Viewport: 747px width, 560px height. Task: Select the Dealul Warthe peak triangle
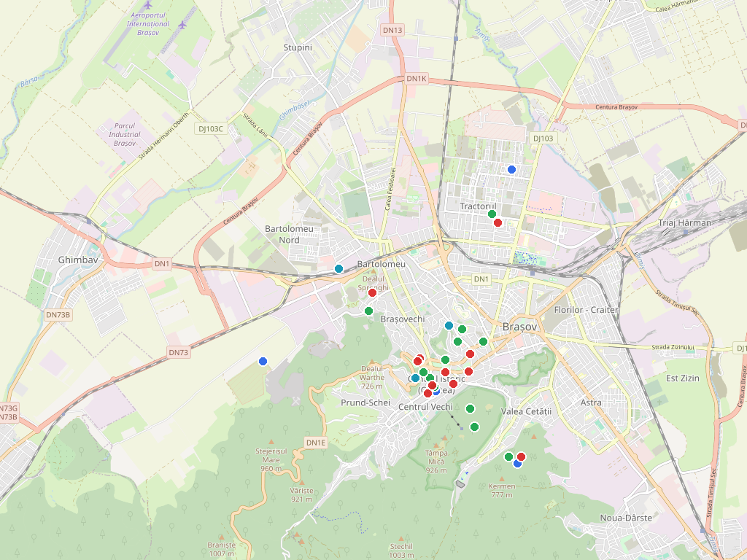(372, 362)
